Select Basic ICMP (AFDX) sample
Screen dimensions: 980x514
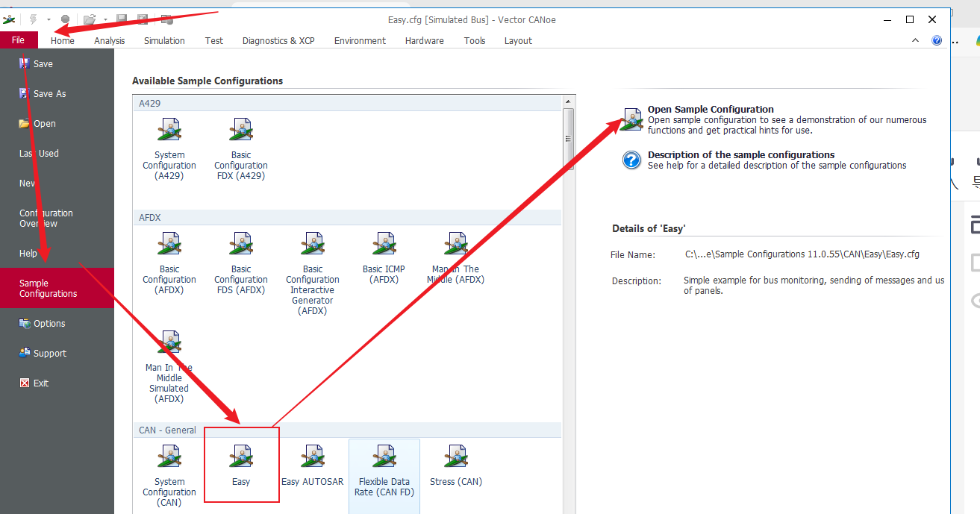[384, 258]
